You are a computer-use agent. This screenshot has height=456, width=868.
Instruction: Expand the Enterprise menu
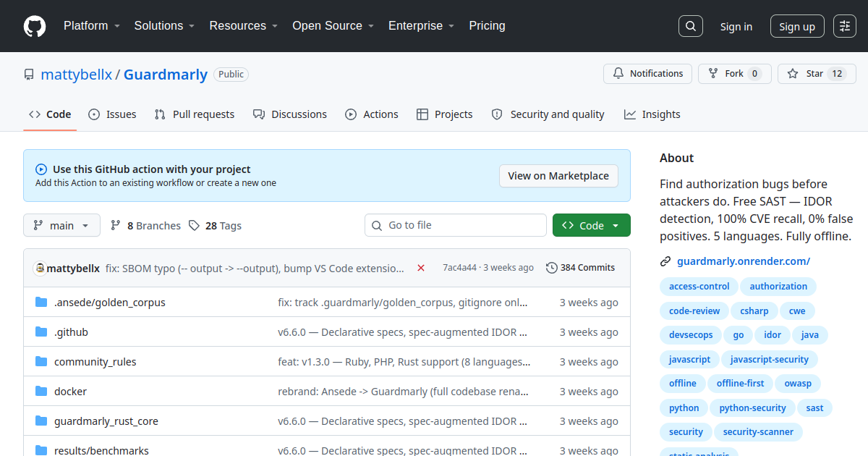point(421,26)
